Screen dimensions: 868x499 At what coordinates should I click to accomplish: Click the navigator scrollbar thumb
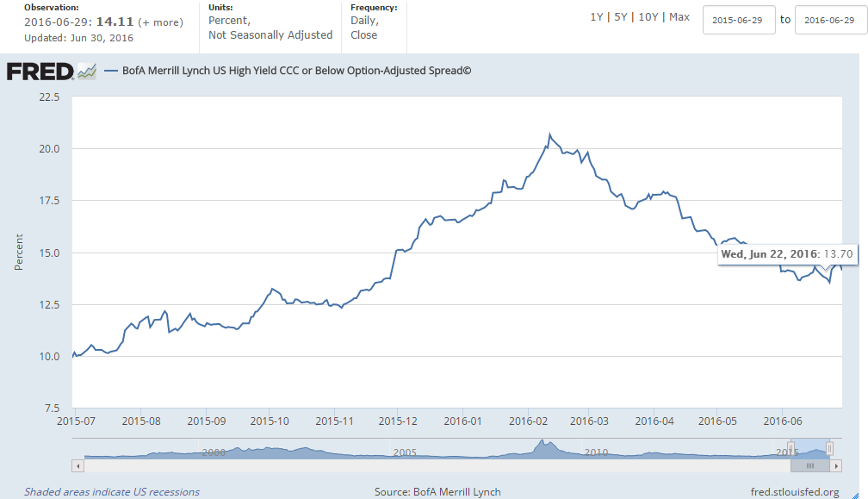click(x=809, y=466)
